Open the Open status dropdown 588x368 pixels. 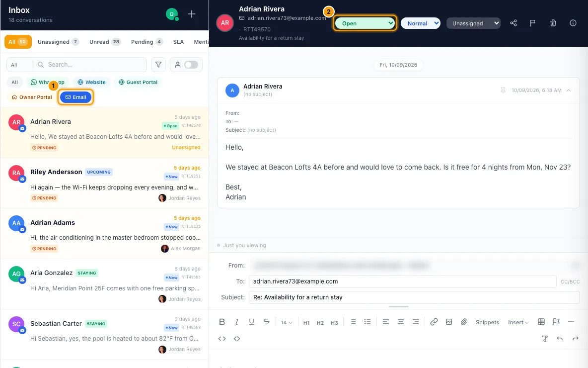point(365,23)
